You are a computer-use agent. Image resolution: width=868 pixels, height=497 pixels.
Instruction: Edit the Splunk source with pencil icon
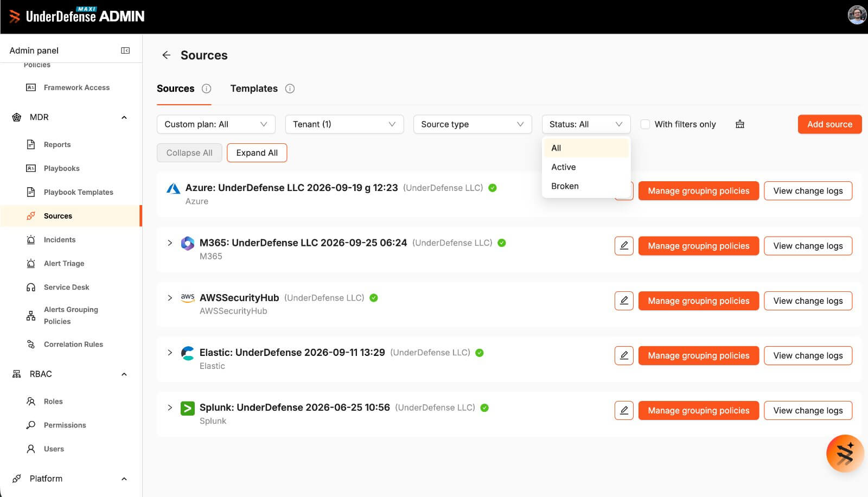(x=624, y=410)
